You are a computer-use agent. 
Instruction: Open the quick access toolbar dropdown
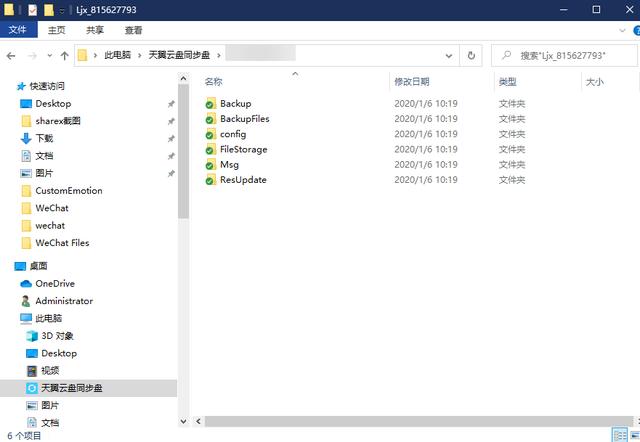62,10
